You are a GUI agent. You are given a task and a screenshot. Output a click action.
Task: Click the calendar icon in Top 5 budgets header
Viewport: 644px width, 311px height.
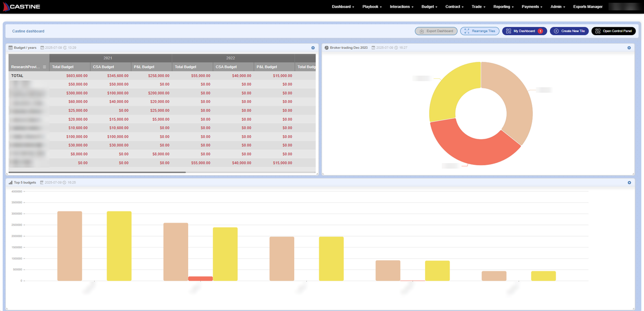click(x=42, y=182)
